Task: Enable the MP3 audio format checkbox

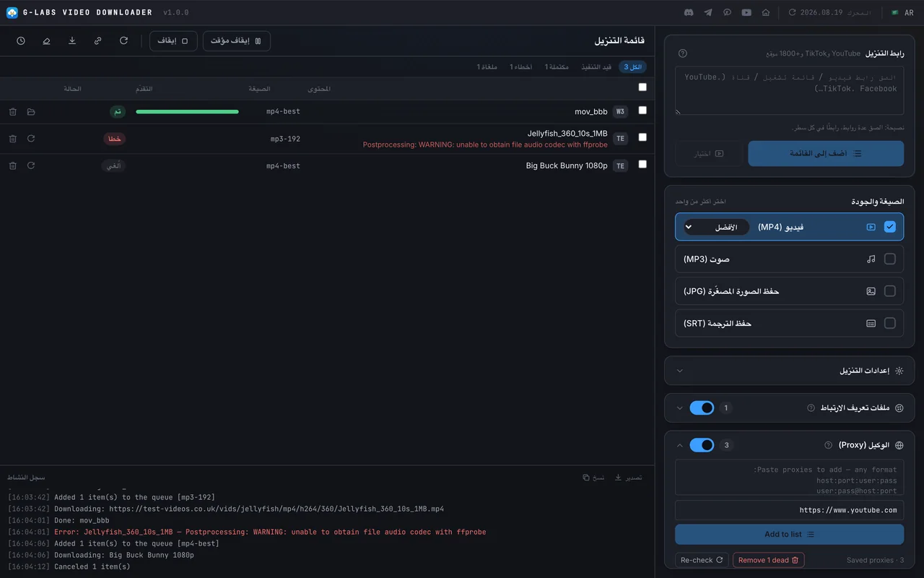Action: (890, 259)
